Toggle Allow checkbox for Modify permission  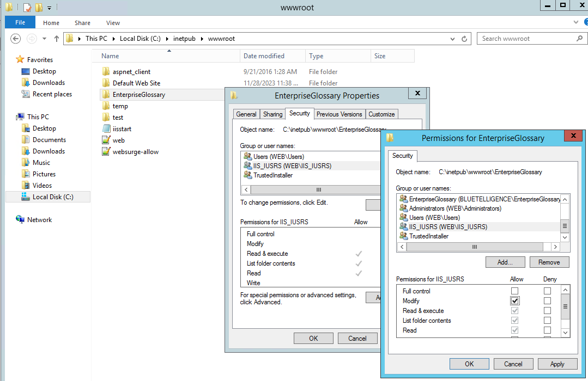tap(515, 301)
